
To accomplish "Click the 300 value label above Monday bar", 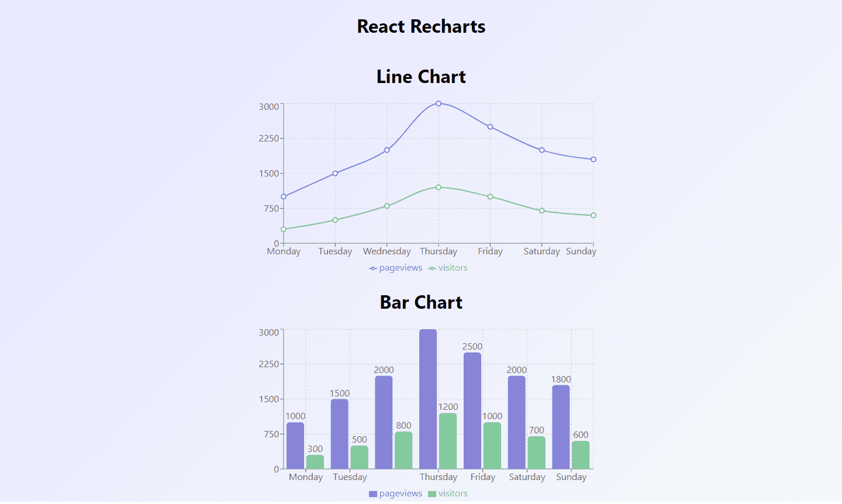I will [x=315, y=450].
